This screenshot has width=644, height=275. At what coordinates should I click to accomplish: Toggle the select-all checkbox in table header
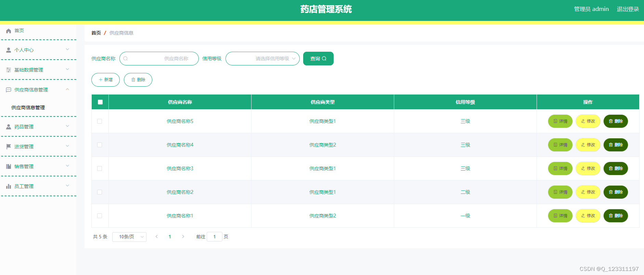coord(100,102)
